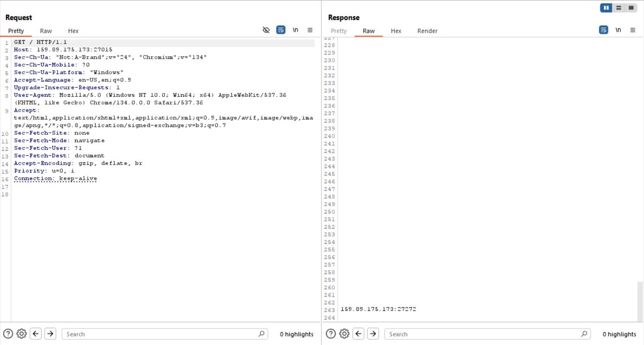Image resolution: width=644 pixels, height=345 pixels.
Task: Go to next match in Request search
Action: [x=50, y=334]
